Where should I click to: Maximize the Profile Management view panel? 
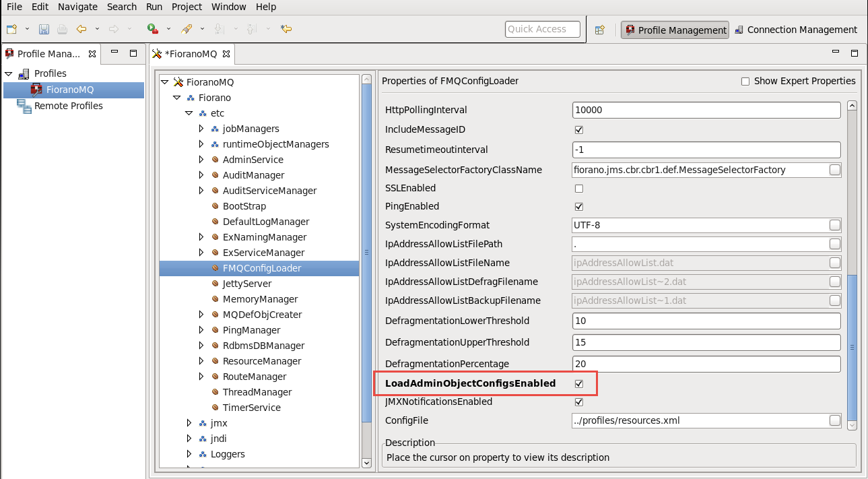(133, 53)
